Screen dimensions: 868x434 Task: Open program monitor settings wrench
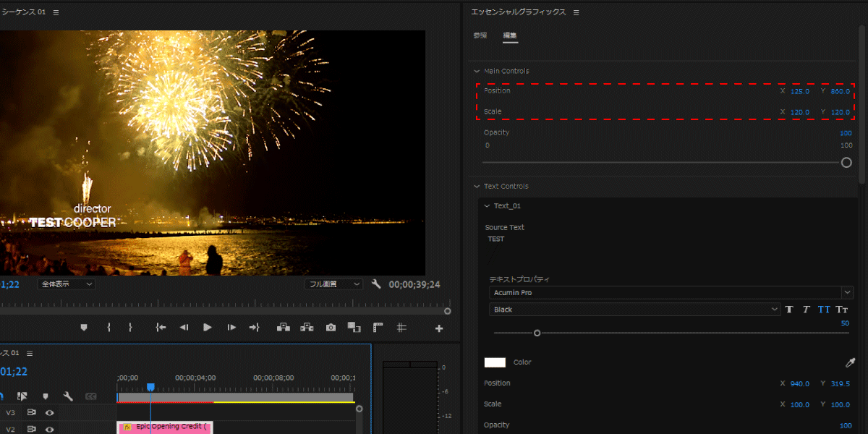376,284
